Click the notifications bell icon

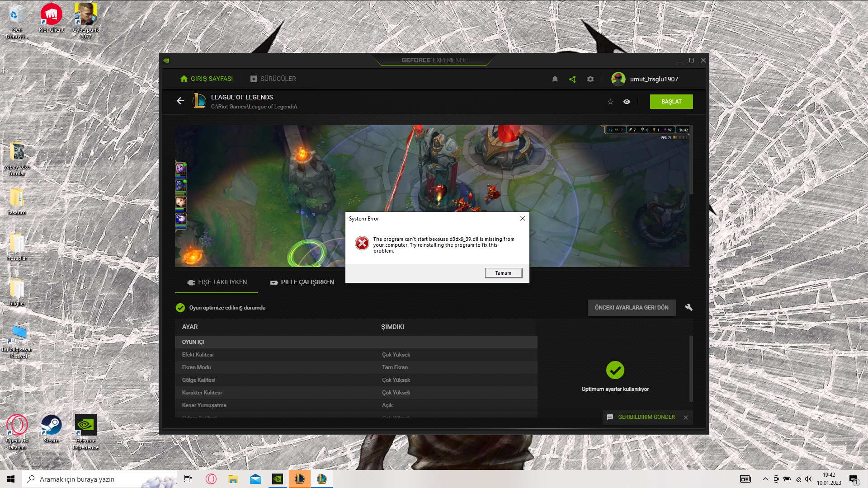[x=555, y=79]
